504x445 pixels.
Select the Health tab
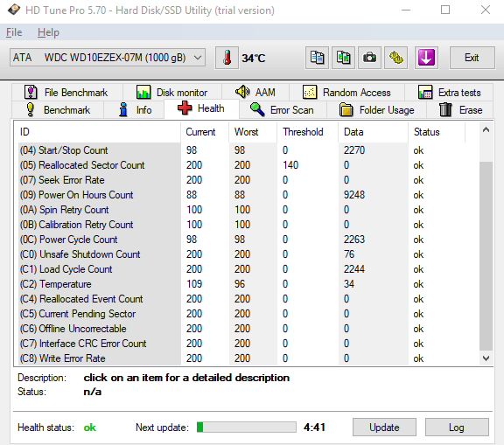click(x=201, y=108)
